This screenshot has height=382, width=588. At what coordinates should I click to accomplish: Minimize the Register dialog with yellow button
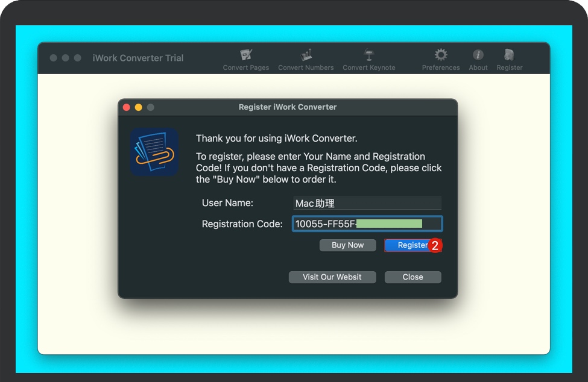click(x=138, y=107)
